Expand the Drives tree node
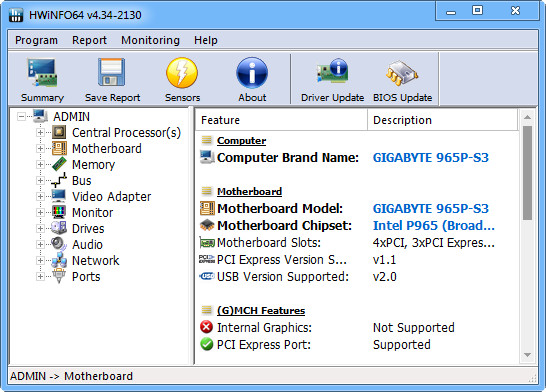This screenshot has width=546, height=392. pos(40,228)
